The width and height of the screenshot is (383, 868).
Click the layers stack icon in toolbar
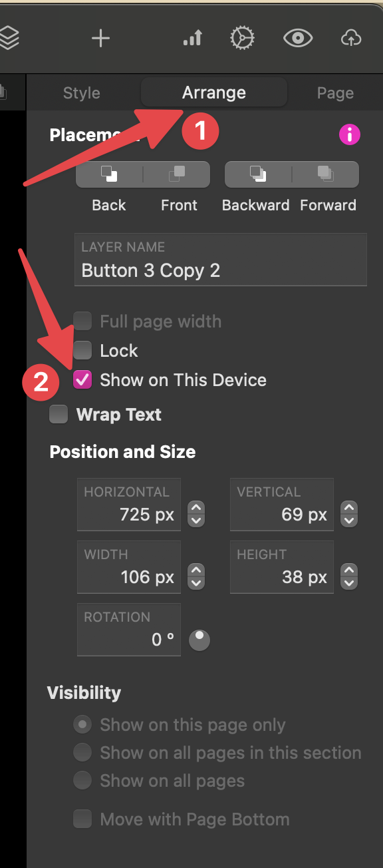(8, 38)
